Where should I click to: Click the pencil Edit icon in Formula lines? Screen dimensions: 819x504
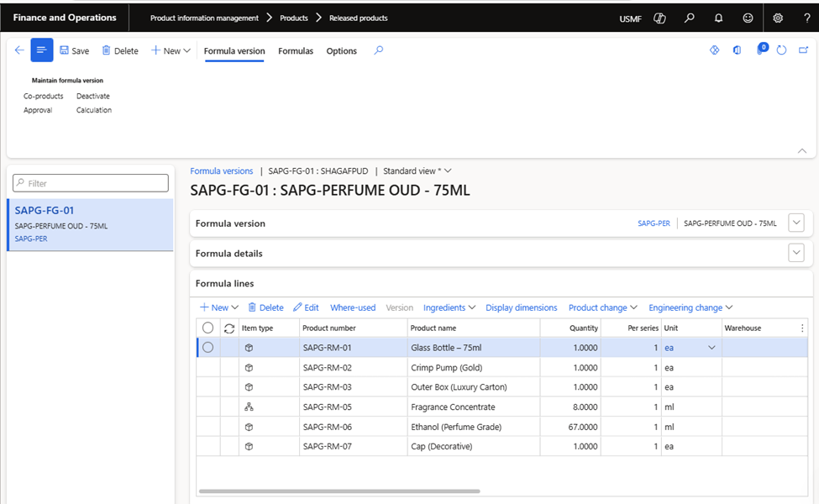297,307
